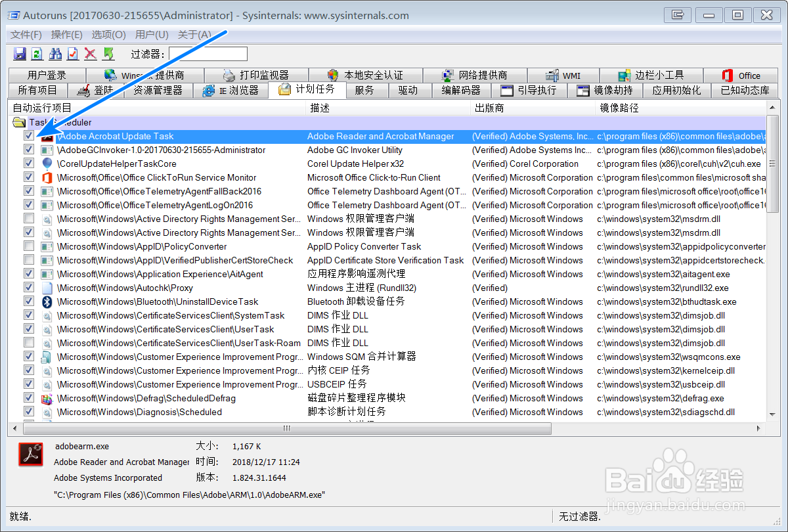Sort by the 描述 column header

[x=389, y=108]
